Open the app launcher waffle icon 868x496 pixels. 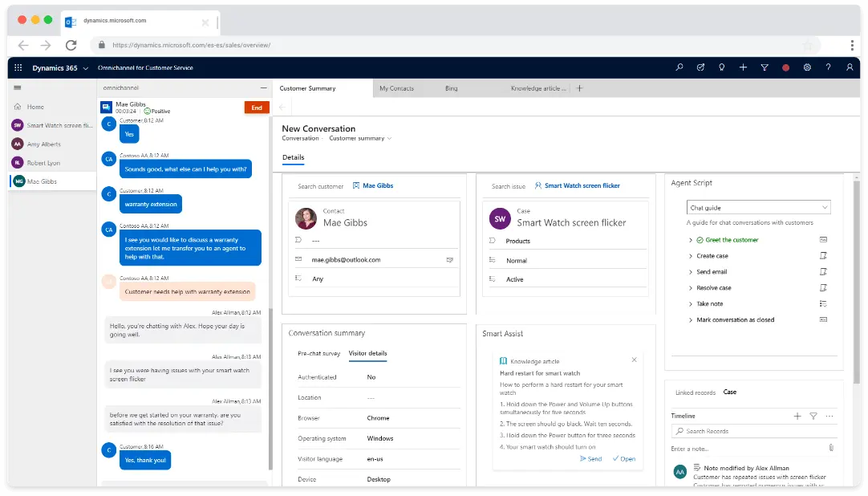click(x=18, y=68)
